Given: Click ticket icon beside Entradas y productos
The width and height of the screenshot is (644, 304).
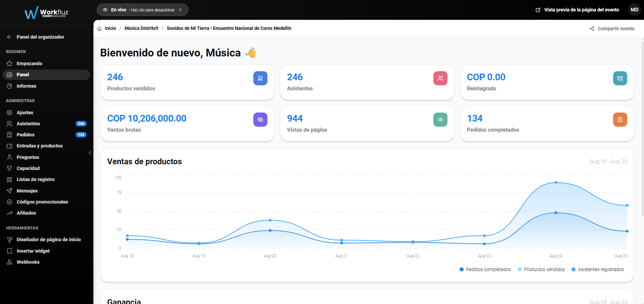Looking at the screenshot, I should click(x=9, y=146).
